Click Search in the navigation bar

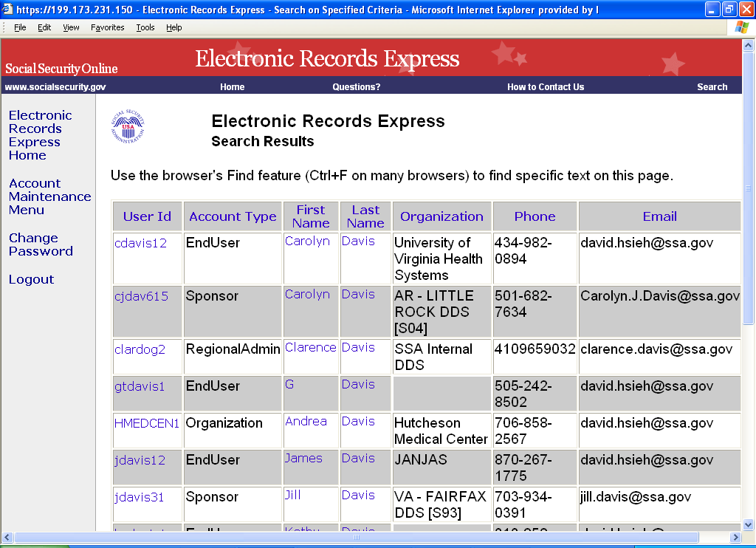click(712, 87)
